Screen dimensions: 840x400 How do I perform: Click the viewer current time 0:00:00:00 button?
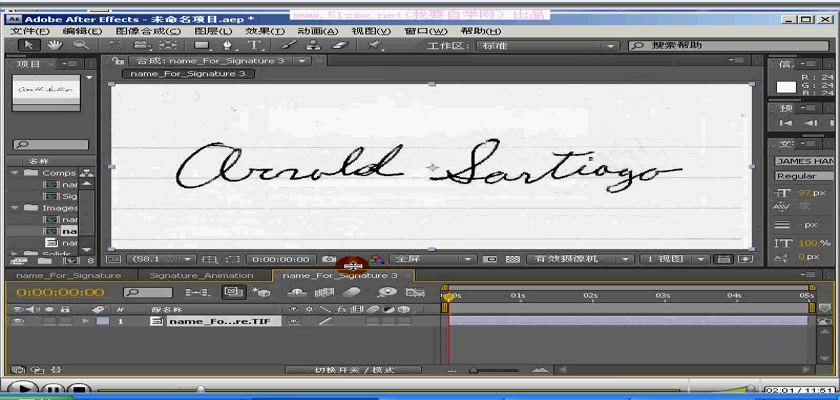280,259
